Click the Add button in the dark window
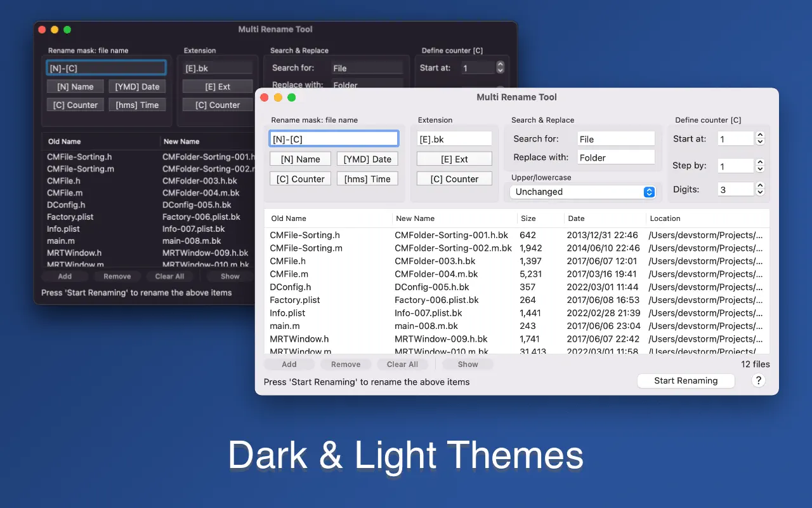Screen dimensions: 812x508 [65, 276]
